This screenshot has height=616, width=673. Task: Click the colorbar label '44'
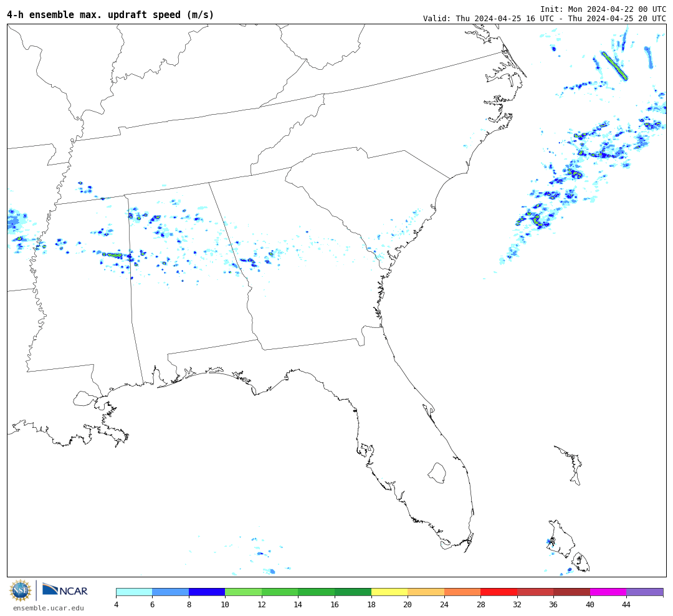pos(626,605)
